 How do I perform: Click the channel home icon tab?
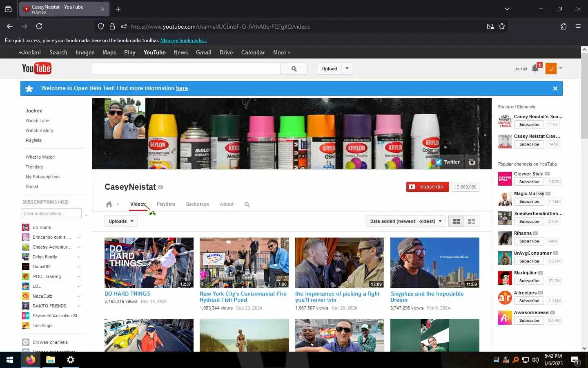click(x=109, y=204)
